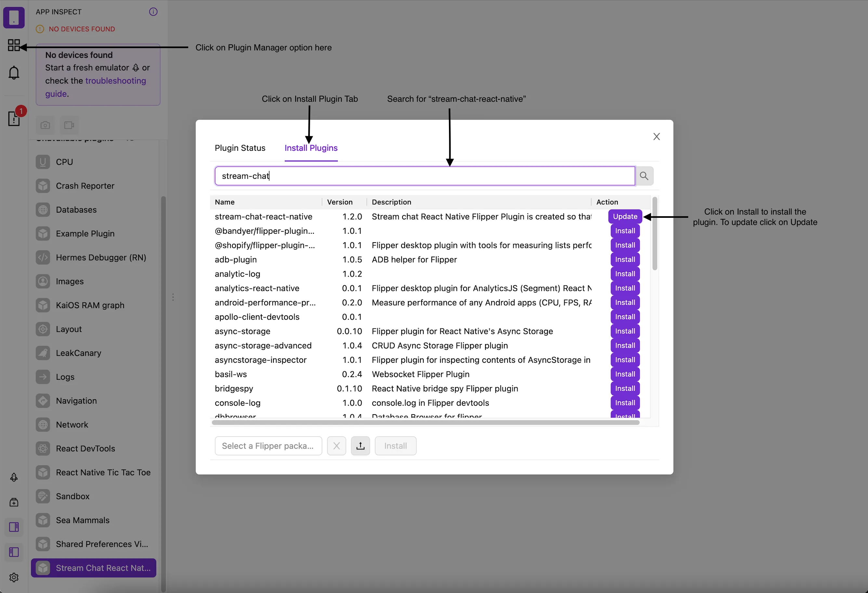Click inside the stream-chat search field
The height and width of the screenshot is (593, 868).
click(411, 176)
